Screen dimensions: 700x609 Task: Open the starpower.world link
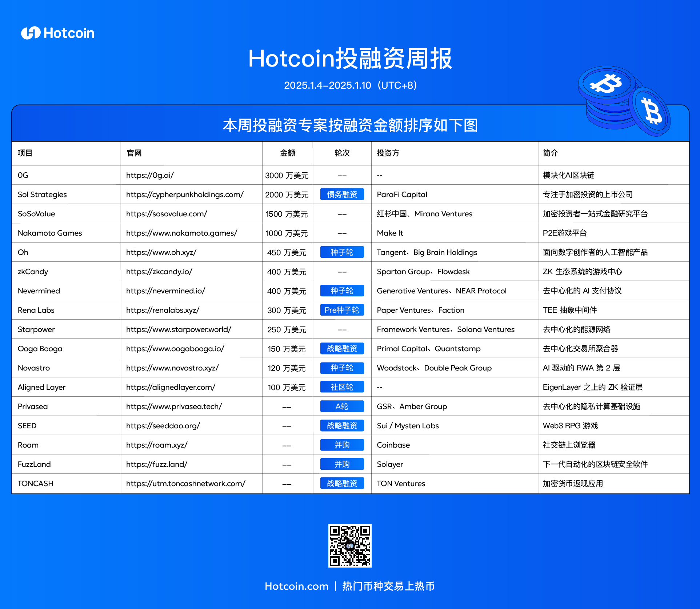click(x=179, y=329)
